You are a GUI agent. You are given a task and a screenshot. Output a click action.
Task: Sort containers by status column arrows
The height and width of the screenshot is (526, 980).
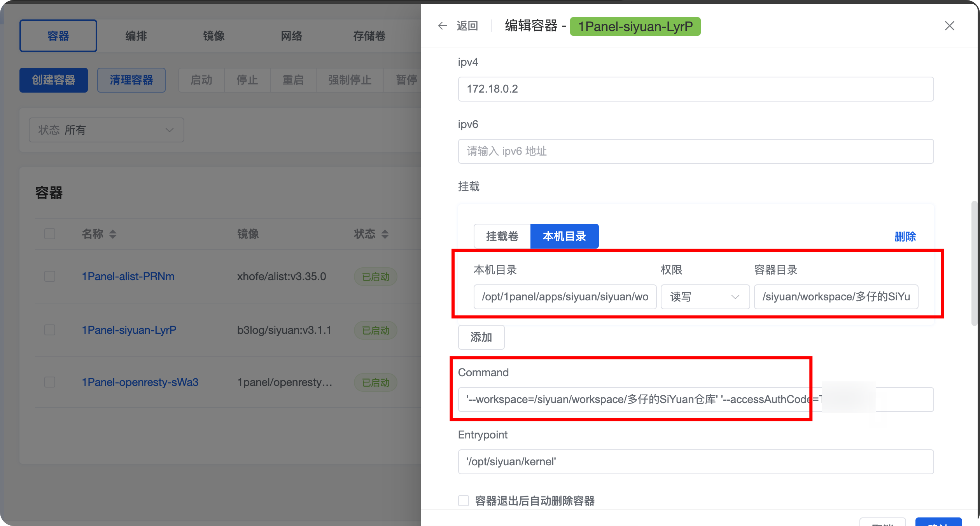pos(385,234)
